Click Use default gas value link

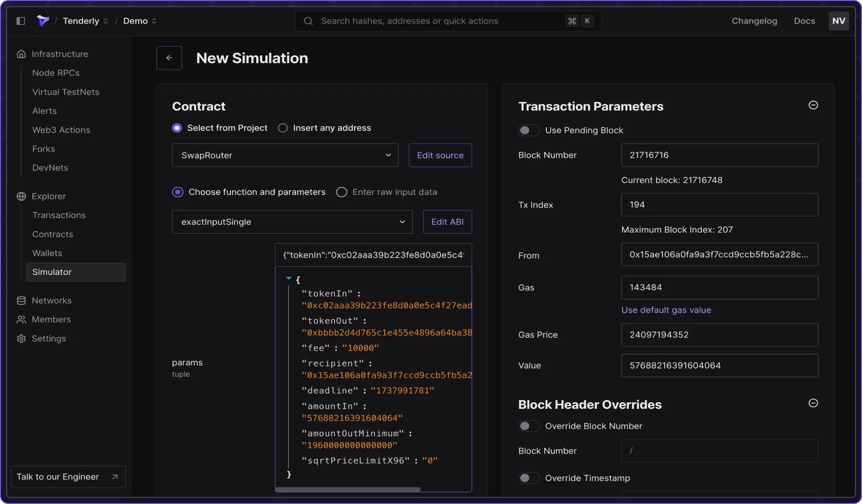(666, 310)
